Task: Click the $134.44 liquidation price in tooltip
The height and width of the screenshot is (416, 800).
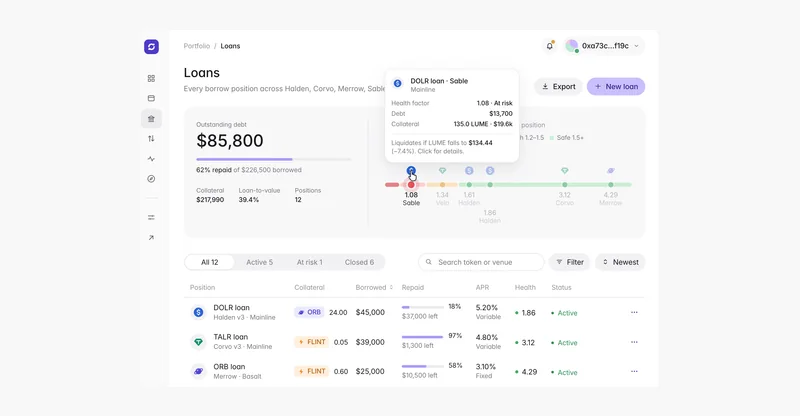Action: [x=480, y=143]
